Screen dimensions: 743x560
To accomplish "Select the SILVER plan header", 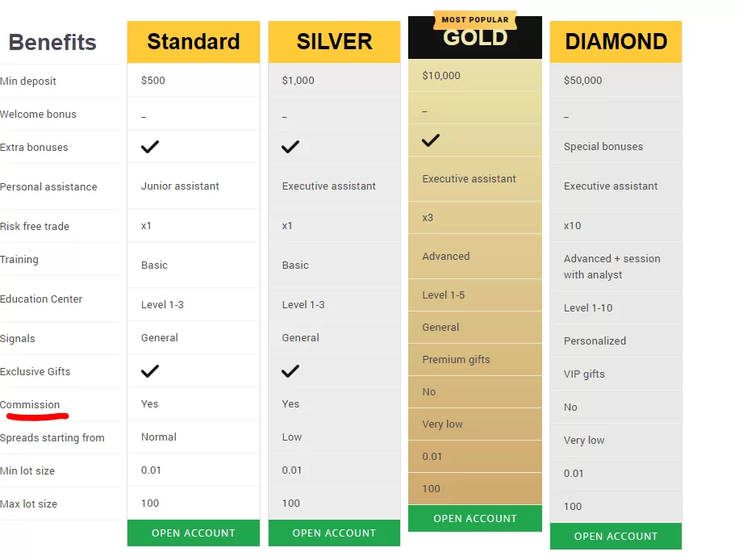I will click(334, 42).
